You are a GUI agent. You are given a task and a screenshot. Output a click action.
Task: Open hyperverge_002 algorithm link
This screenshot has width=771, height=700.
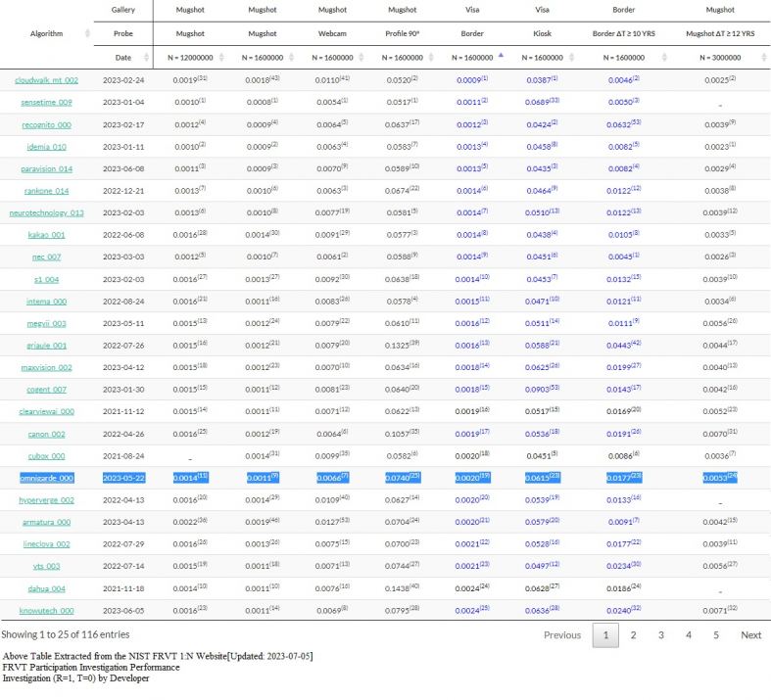(46, 500)
